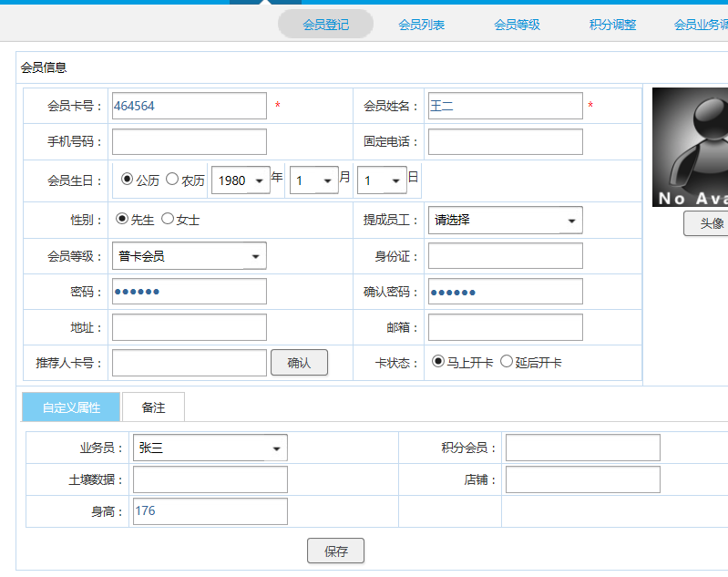Click the 身份证 input field
Image resolution: width=728 pixels, height=577 pixels.
point(505,256)
